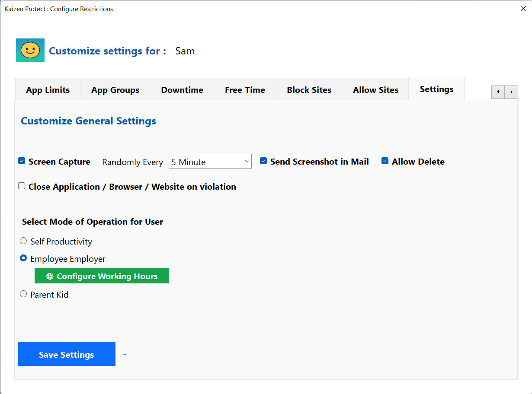This screenshot has width=532, height=394.
Task: Close the Configure Restrictions window
Action: tap(523, 9)
